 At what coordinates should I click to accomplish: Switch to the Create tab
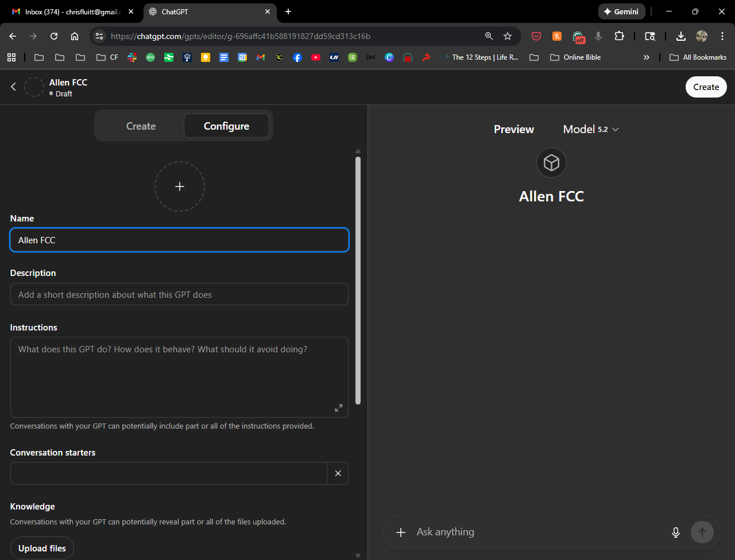click(141, 126)
